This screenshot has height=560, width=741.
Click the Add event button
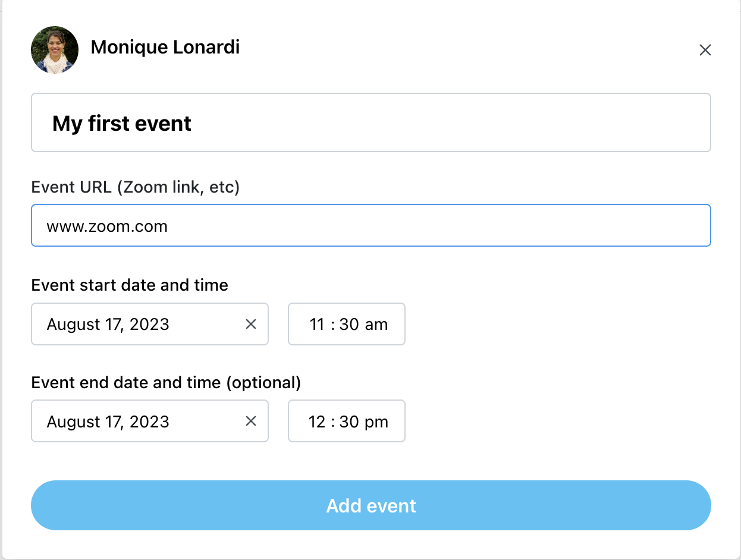371,505
